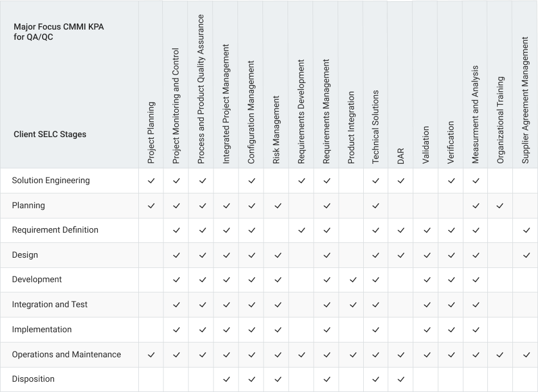Click the Implementation row's Validation checkmark
Screen dimensions: 538x392
click(426, 330)
